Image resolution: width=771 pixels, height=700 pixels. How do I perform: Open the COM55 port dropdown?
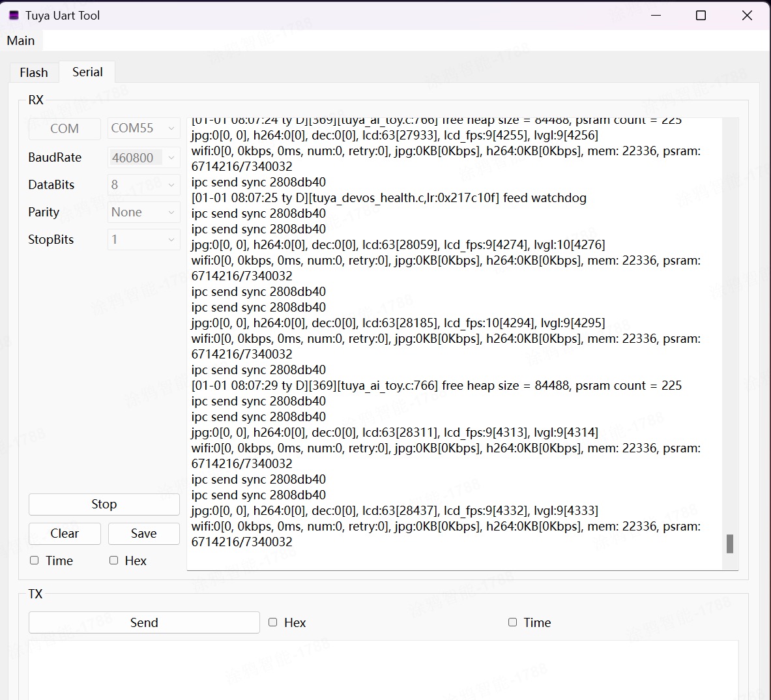tap(143, 128)
